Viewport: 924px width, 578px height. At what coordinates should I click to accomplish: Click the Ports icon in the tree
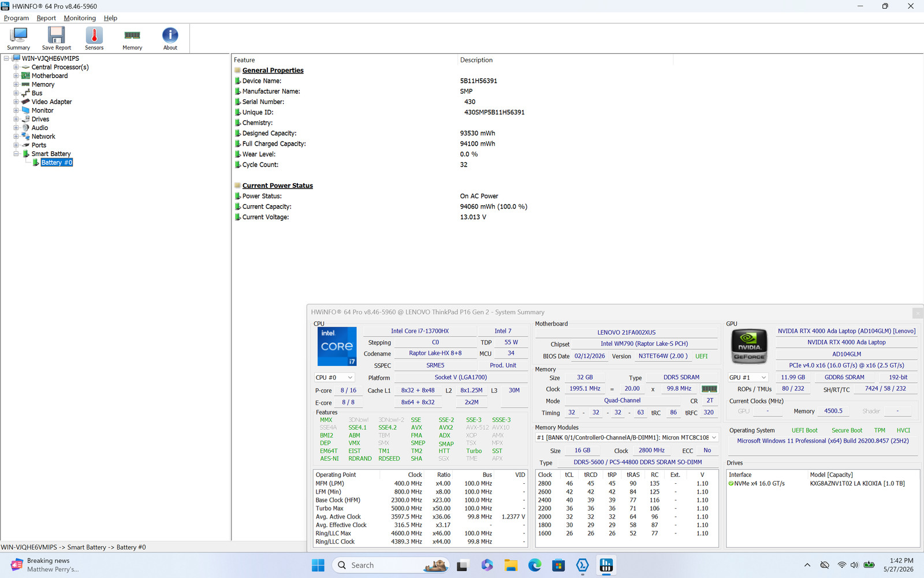point(25,145)
